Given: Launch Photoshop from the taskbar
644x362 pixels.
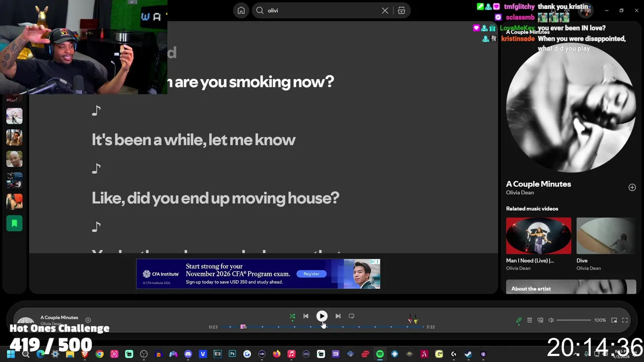Looking at the screenshot, I should [x=232, y=354].
